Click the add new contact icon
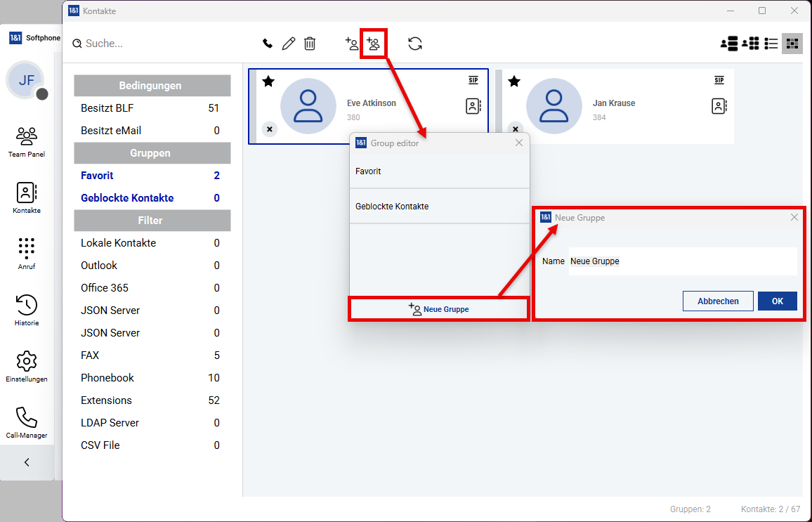Image resolution: width=812 pixels, height=522 pixels. [351, 44]
